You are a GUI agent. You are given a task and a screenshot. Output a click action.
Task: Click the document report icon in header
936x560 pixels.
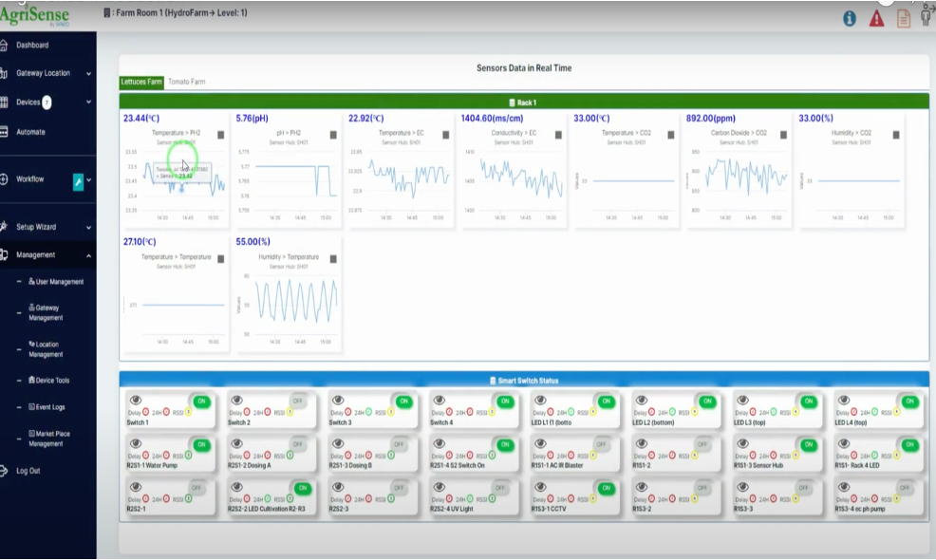click(903, 18)
